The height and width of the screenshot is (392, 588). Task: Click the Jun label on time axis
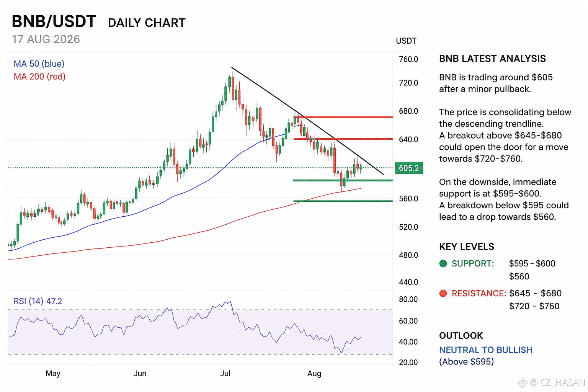(140, 374)
